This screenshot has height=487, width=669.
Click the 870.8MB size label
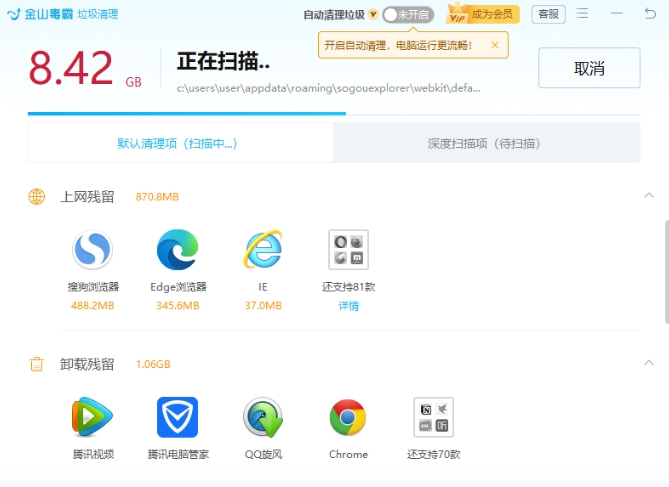pyautogui.click(x=157, y=197)
